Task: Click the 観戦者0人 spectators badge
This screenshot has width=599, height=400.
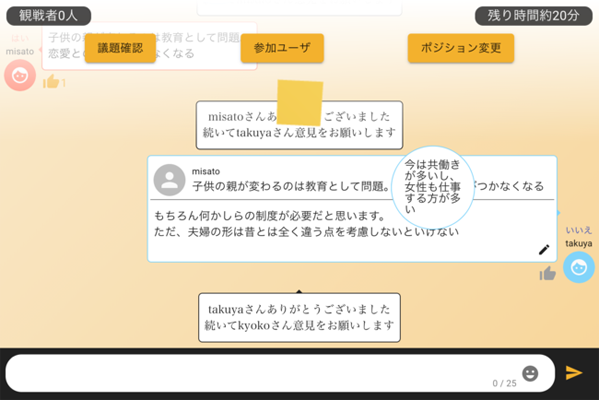Action: [x=49, y=16]
